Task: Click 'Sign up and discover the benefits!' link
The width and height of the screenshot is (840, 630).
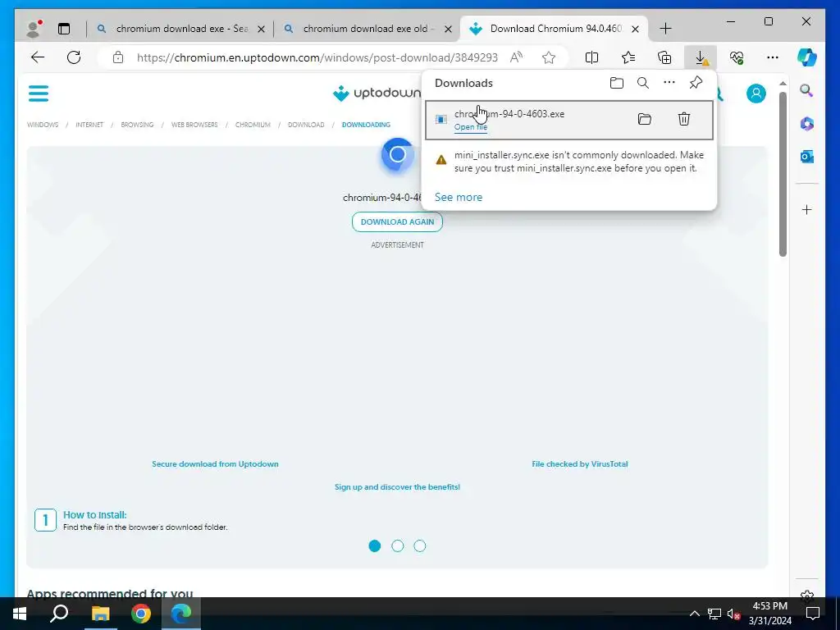Action: click(x=398, y=487)
